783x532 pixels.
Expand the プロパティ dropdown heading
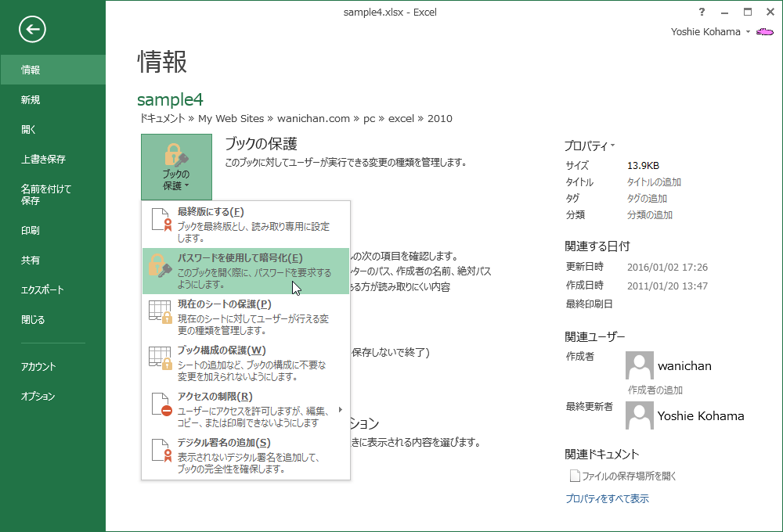tap(590, 146)
